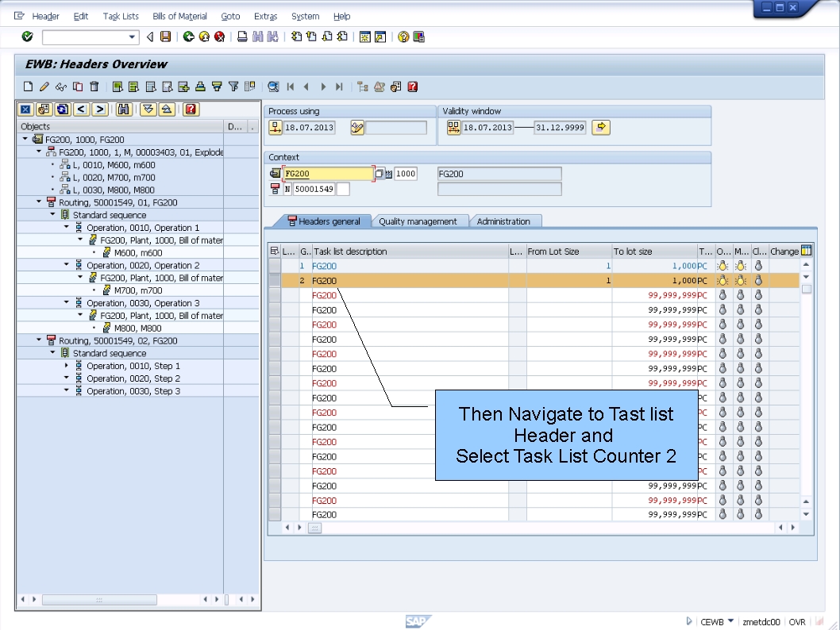Delete the selection with the trash icon

point(94,86)
